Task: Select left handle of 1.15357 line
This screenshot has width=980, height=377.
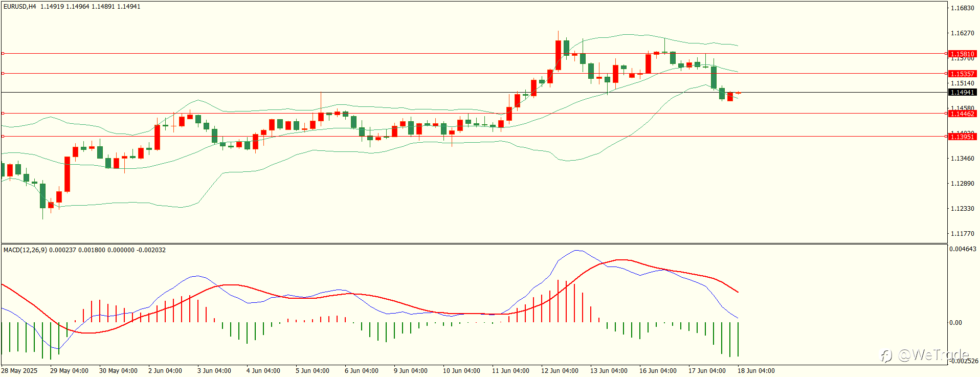Action: (x=3, y=73)
